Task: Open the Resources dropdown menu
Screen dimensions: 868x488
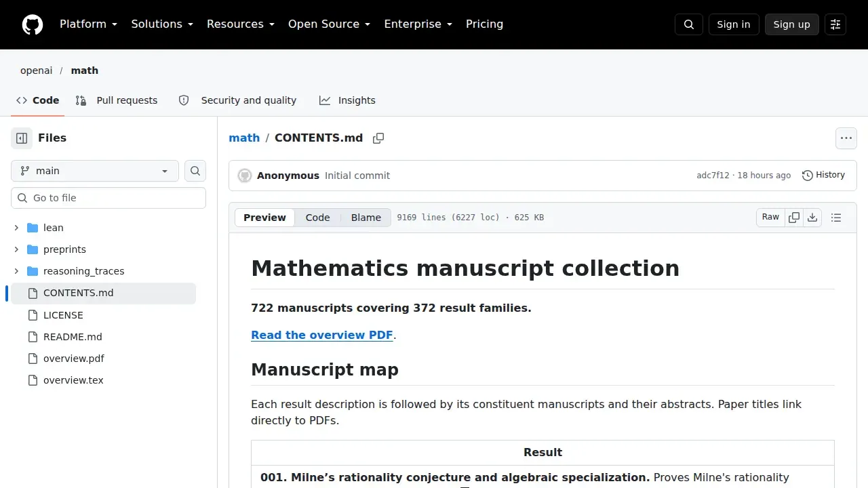Action: coord(241,24)
